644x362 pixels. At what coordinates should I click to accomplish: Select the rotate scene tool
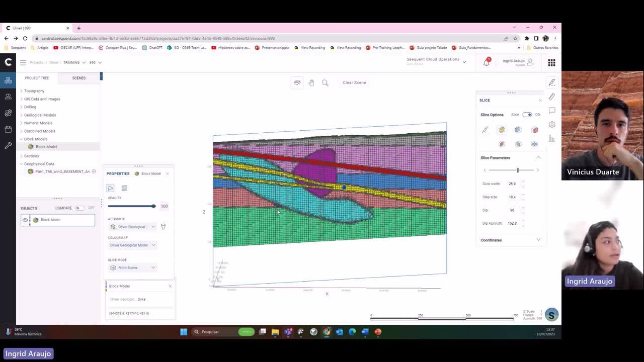pos(297,82)
